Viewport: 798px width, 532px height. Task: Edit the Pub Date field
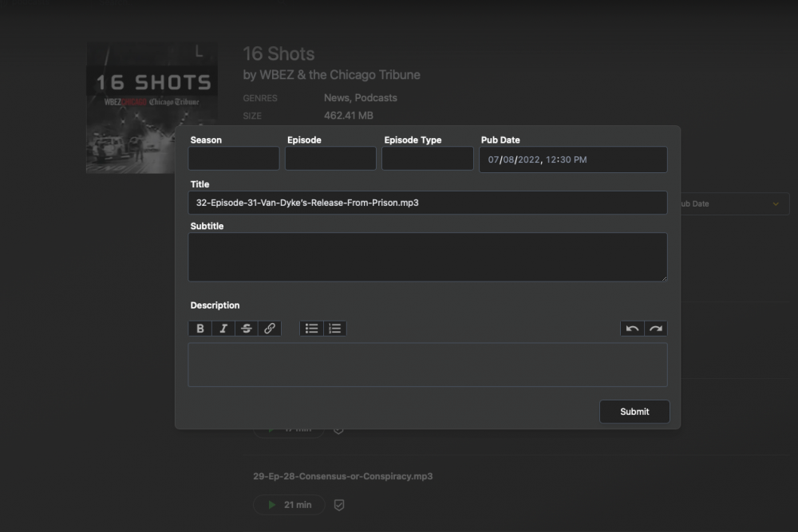[x=573, y=160]
